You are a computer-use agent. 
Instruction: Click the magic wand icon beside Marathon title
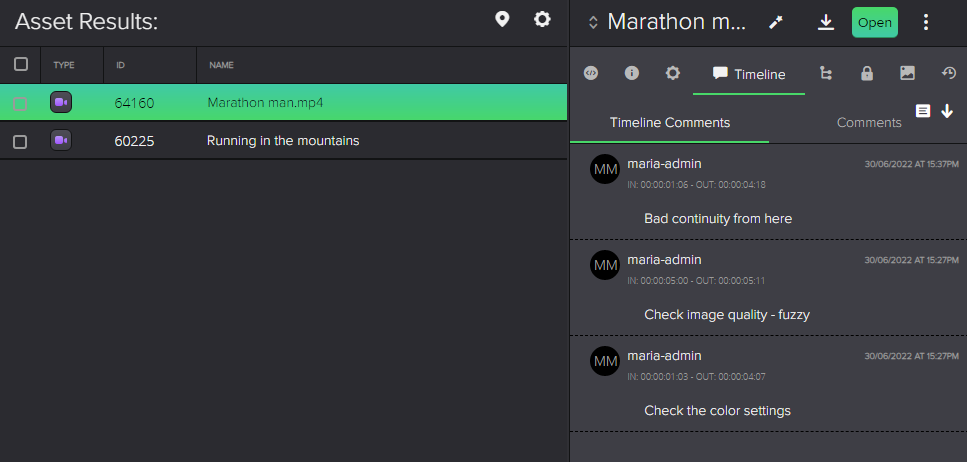[x=776, y=23]
